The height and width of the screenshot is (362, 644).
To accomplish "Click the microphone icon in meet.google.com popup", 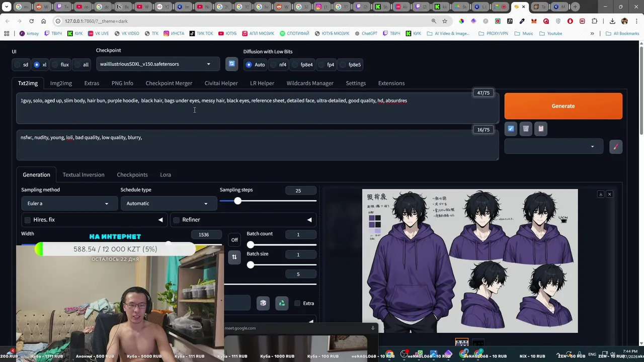I will [x=373, y=328].
